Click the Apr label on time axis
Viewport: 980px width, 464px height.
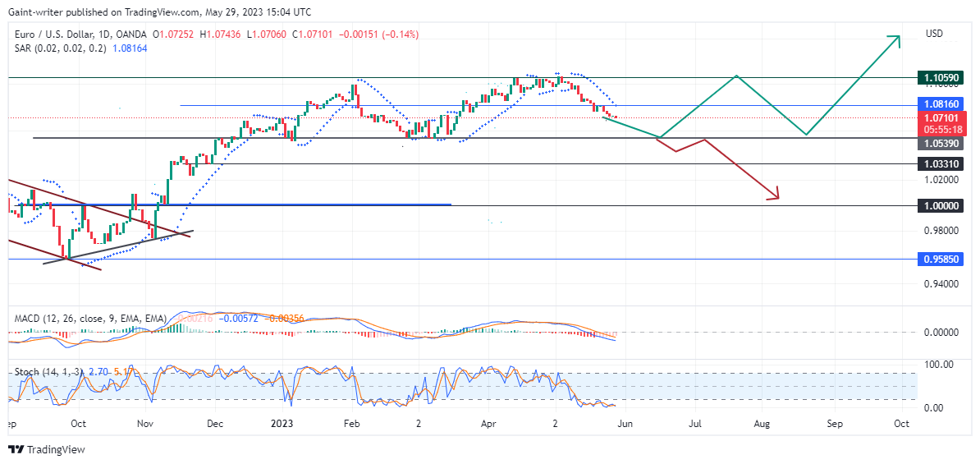tap(487, 424)
